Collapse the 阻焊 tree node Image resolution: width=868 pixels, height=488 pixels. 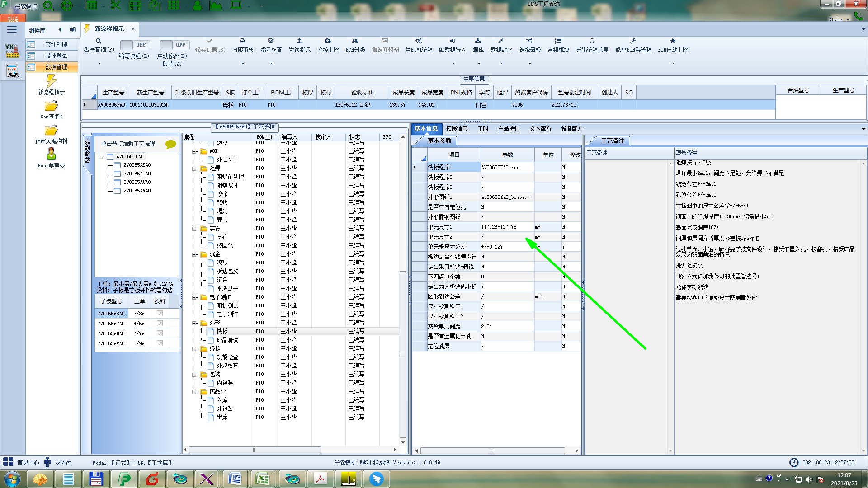194,169
